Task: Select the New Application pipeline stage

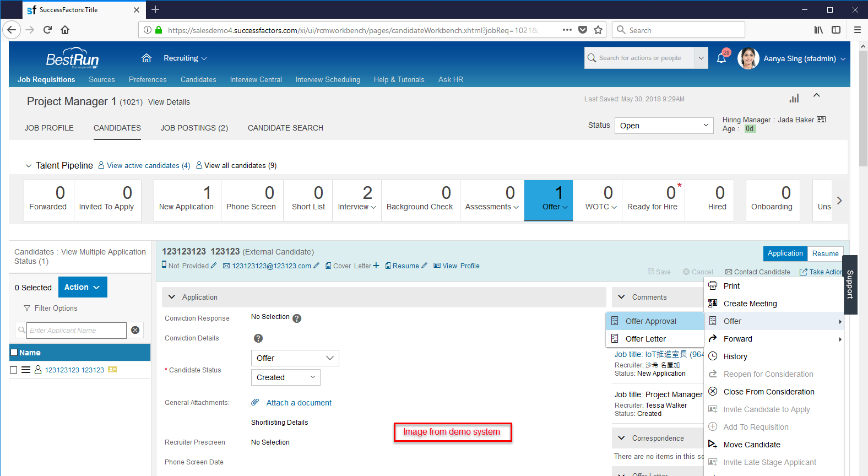Action: click(187, 201)
